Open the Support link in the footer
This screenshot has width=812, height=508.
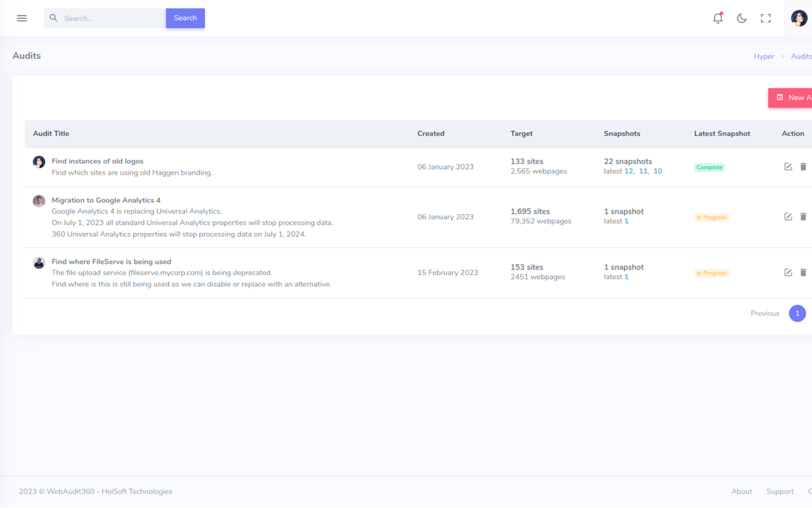pos(780,491)
